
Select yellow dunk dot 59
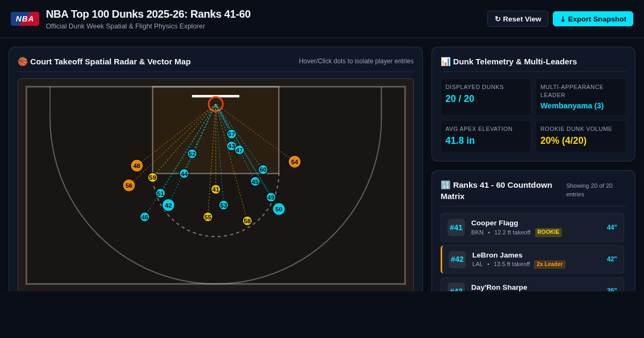[x=152, y=178]
